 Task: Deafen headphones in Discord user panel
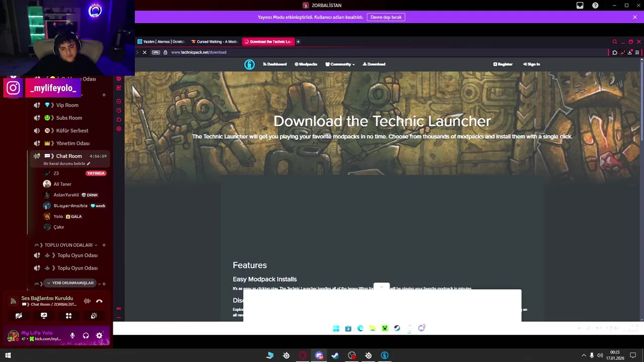(86, 335)
